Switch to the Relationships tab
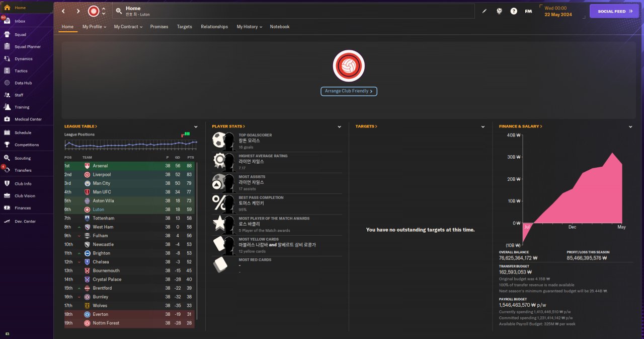This screenshot has width=644, height=339. [214, 27]
